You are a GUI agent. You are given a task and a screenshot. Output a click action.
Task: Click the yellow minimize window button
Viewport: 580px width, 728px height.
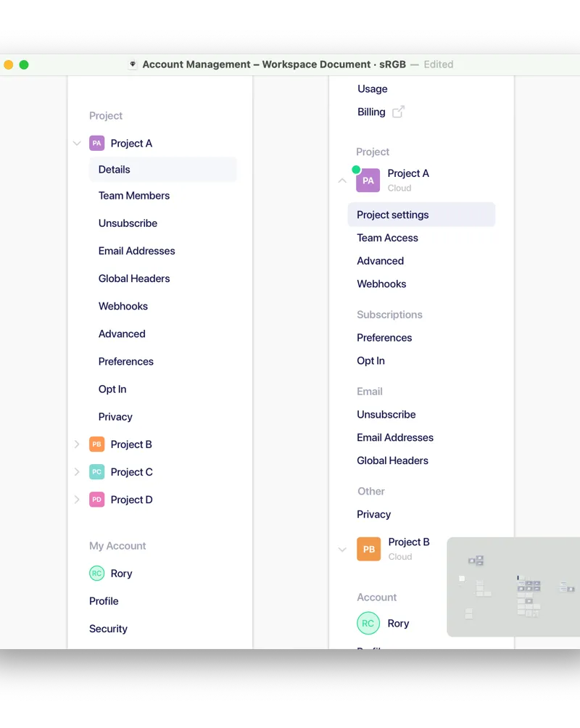point(9,65)
